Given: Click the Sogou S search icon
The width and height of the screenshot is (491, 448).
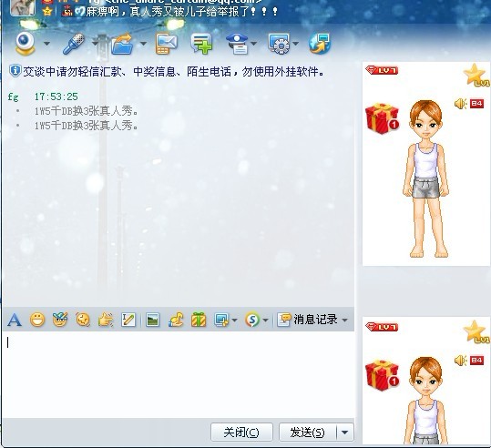Looking at the screenshot, I should pos(252,320).
